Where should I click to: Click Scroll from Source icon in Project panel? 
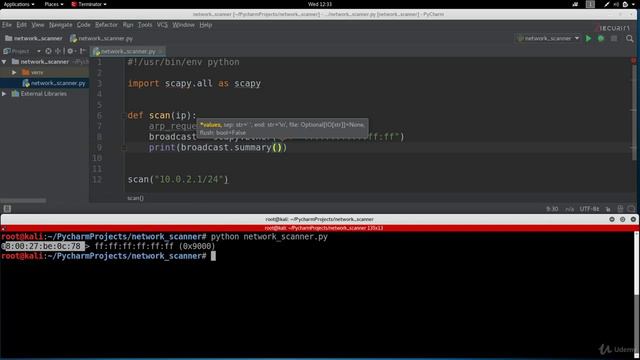[49, 51]
